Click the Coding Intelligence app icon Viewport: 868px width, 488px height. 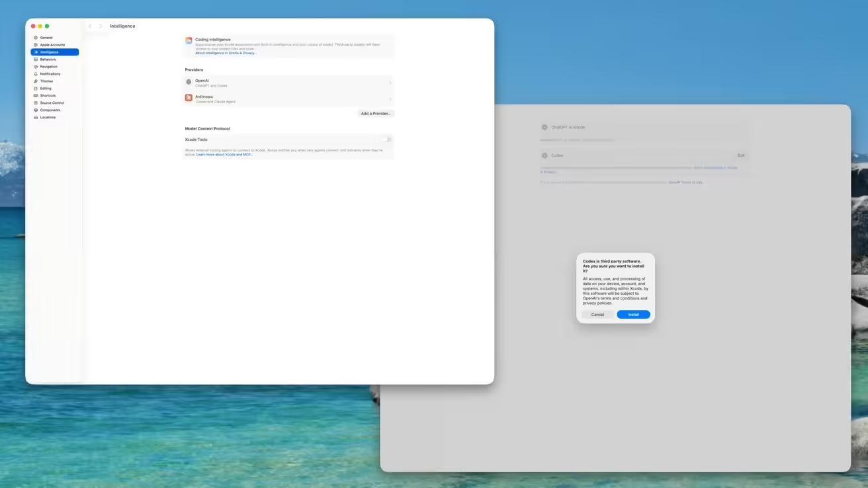[x=189, y=40]
